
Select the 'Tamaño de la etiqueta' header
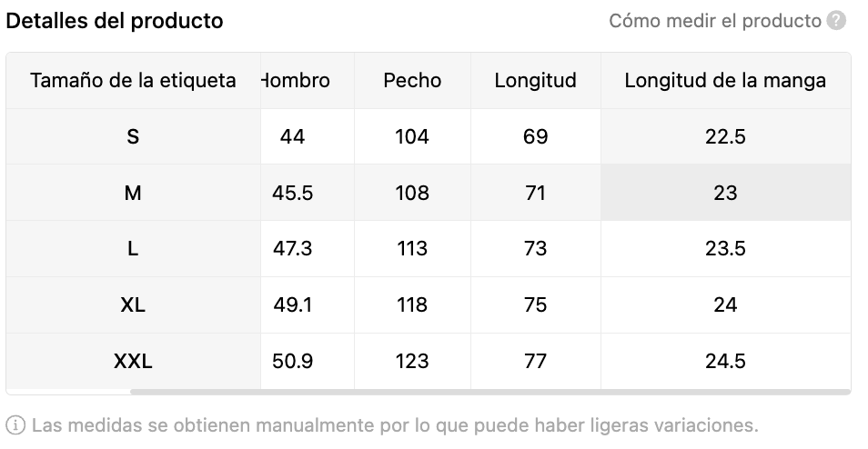point(133,81)
